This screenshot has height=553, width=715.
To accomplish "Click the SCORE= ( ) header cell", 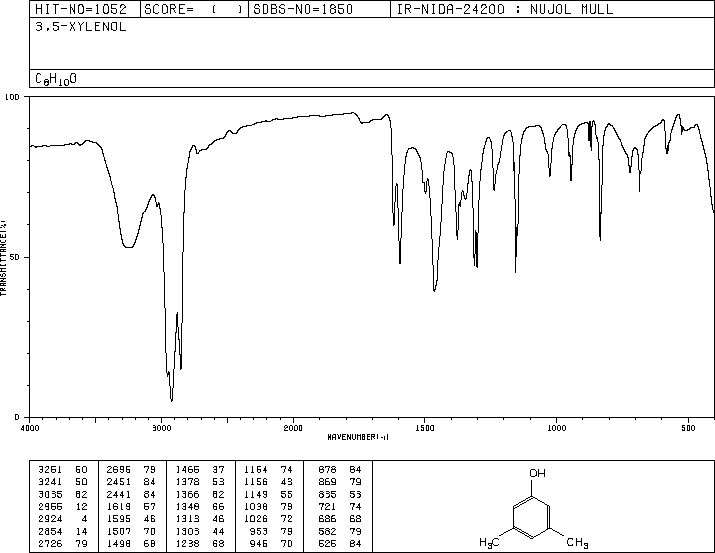I will click(194, 9).
